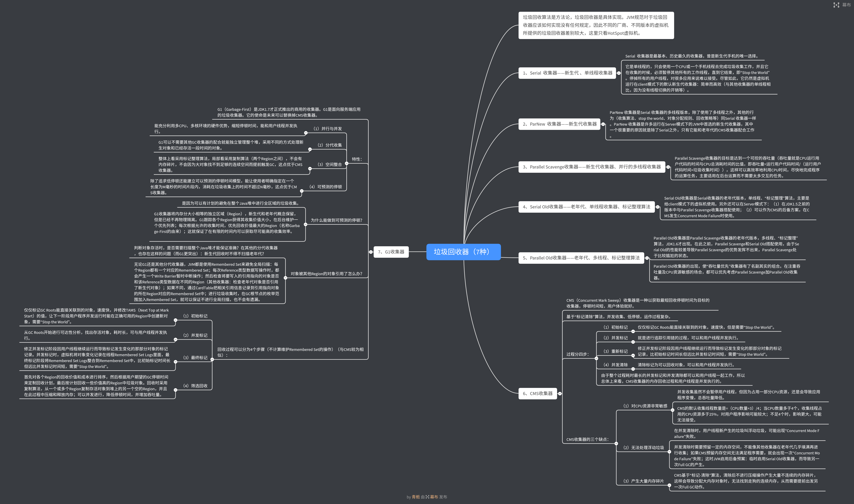Click text CMS收集器的三个缺点：
The image size is (854, 504).
click(587, 439)
